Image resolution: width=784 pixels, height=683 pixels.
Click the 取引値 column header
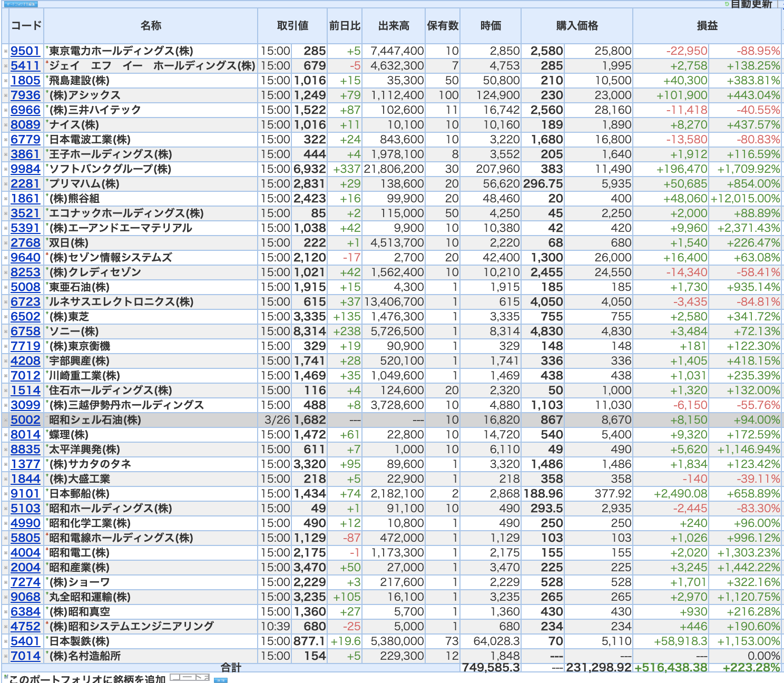[292, 25]
